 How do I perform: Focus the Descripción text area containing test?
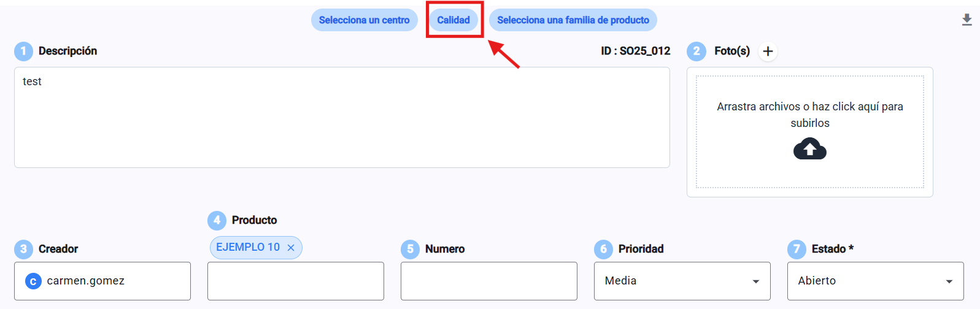pyautogui.click(x=342, y=117)
